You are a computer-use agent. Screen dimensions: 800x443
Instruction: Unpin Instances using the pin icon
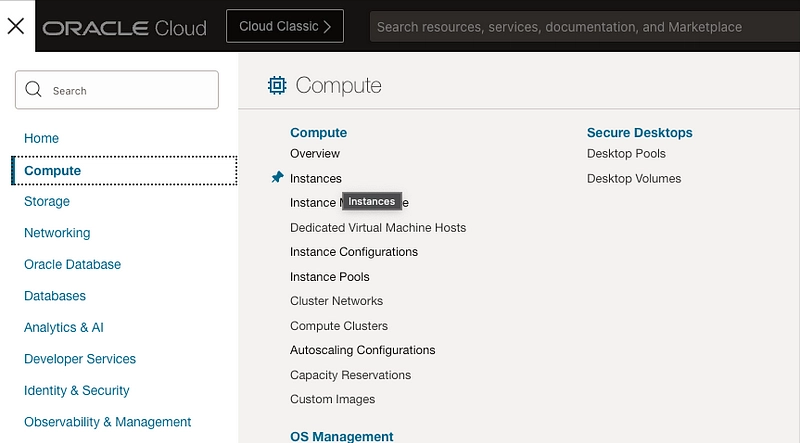pyautogui.click(x=277, y=177)
